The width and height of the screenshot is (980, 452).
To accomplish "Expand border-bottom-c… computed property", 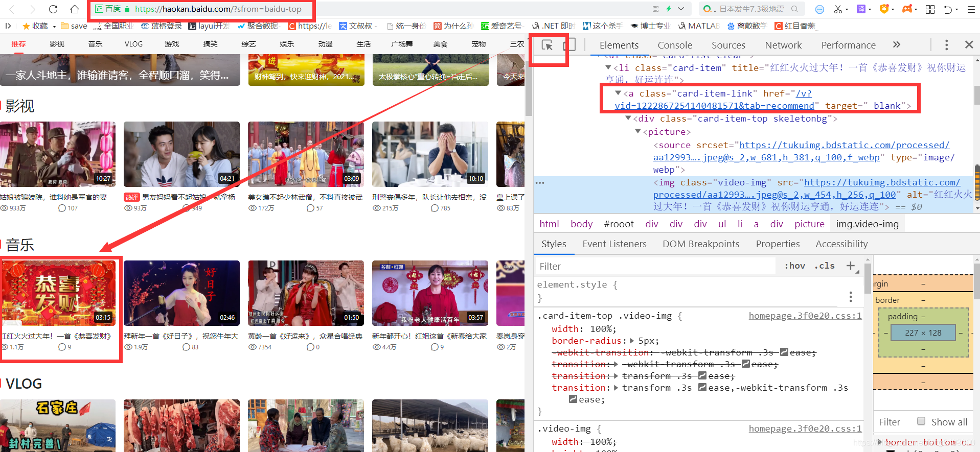I will (x=880, y=442).
